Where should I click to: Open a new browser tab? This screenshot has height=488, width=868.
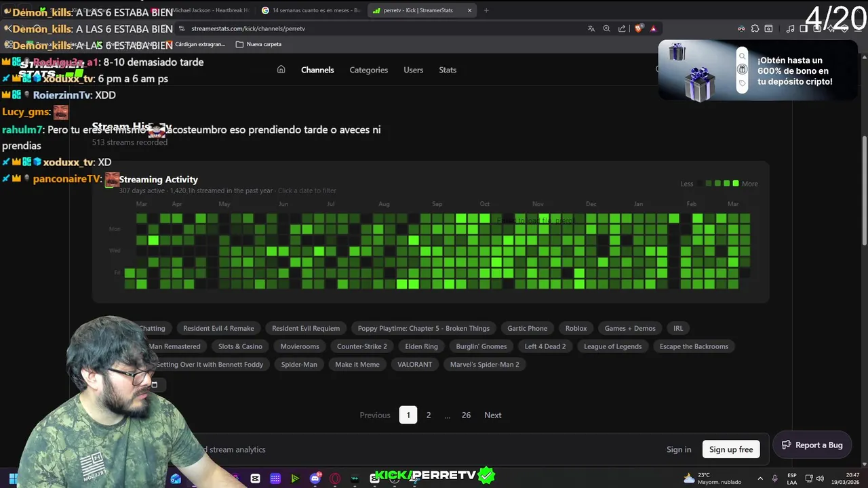coord(486,10)
